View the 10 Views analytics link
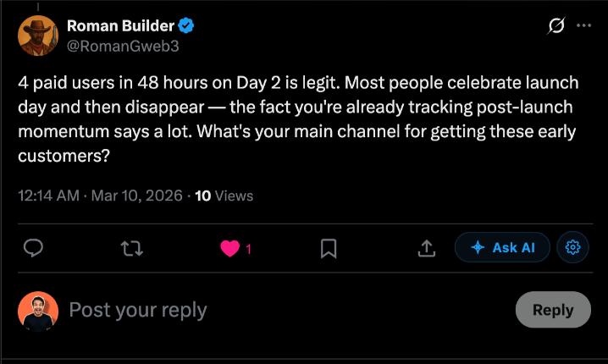 [224, 196]
